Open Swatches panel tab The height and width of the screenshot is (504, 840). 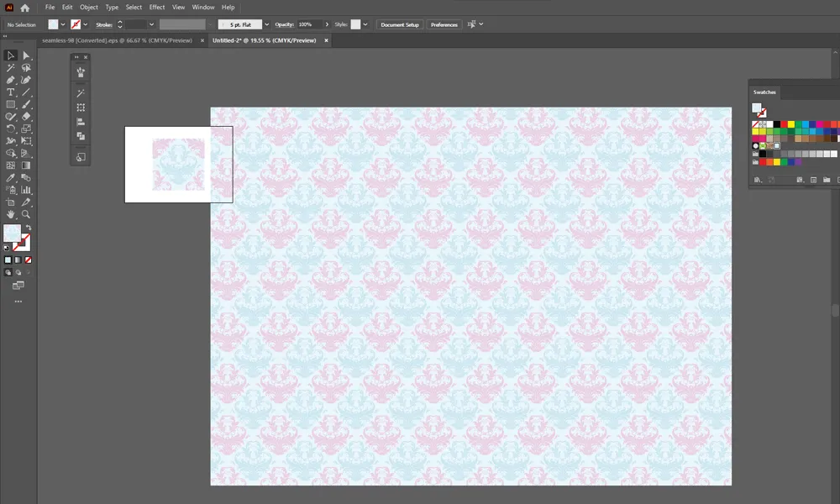point(764,92)
